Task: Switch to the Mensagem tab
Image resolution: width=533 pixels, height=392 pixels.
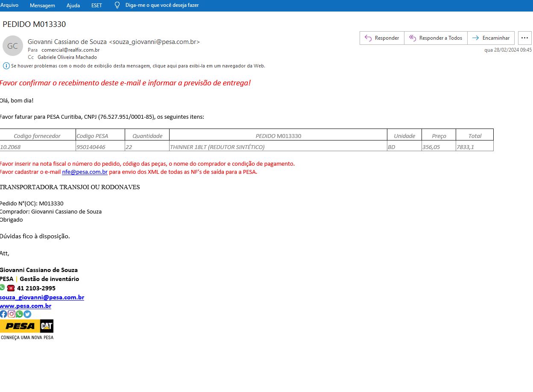Action: [x=42, y=5]
